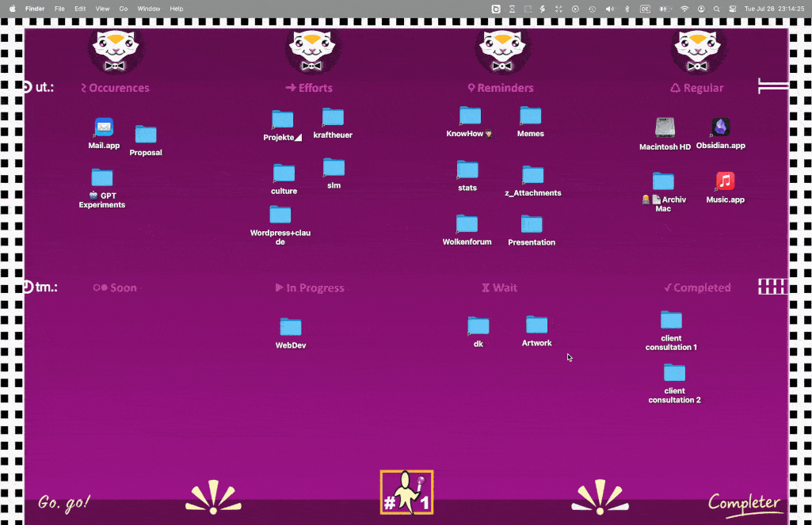Select the Wolkenforum folder
The width and height of the screenshot is (812, 525).
coord(467,223)
